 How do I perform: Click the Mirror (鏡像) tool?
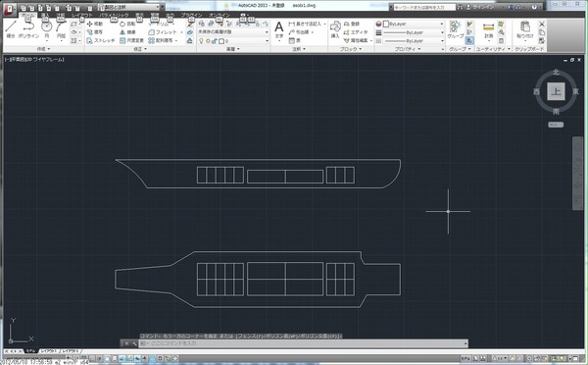click(127, 32)
